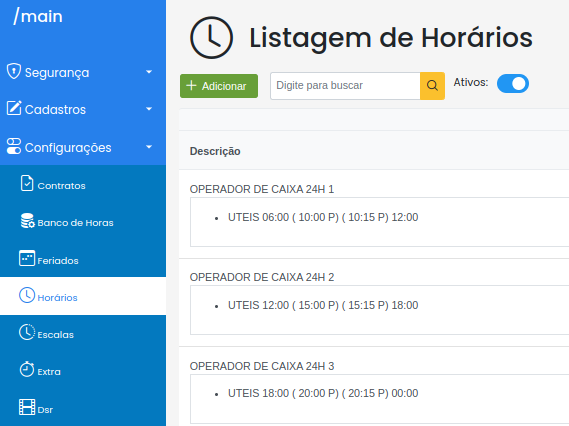Focus the Digite para buscar field

click(x=345, y=86)
